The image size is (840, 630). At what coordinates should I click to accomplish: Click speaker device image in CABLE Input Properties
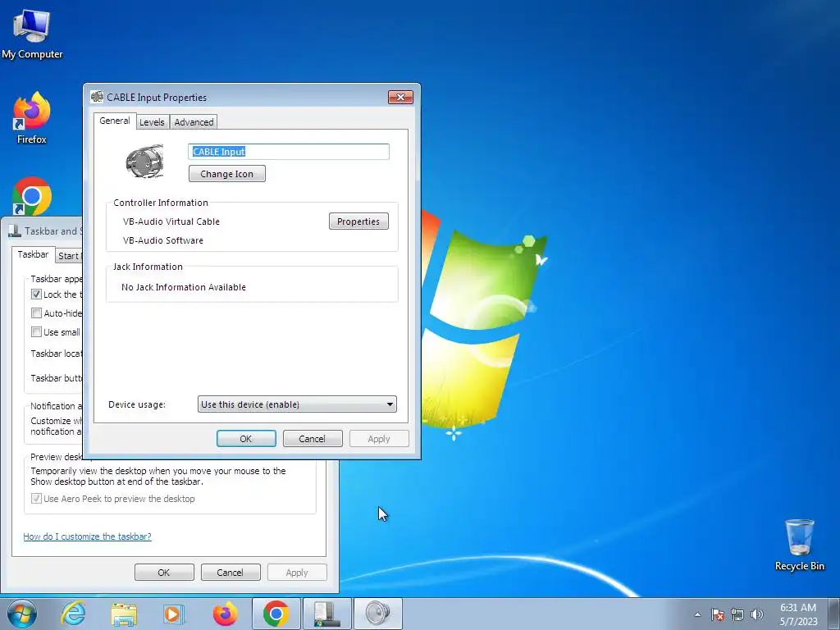point(144,162)
